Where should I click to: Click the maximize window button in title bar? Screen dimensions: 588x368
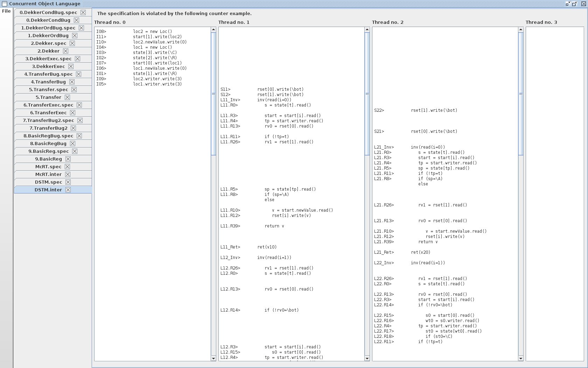pyautogui.click(x=575, y=4)
